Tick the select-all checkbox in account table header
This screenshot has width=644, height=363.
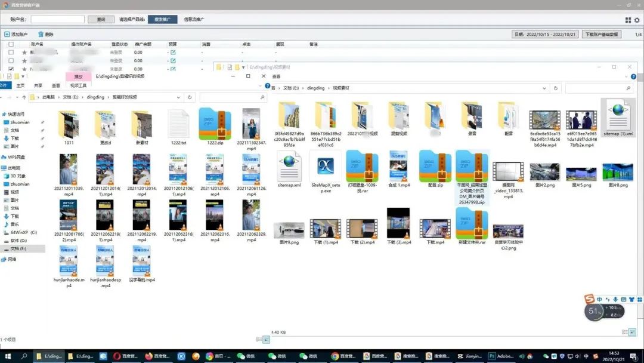pyautogui.click(x=11, y=44)
